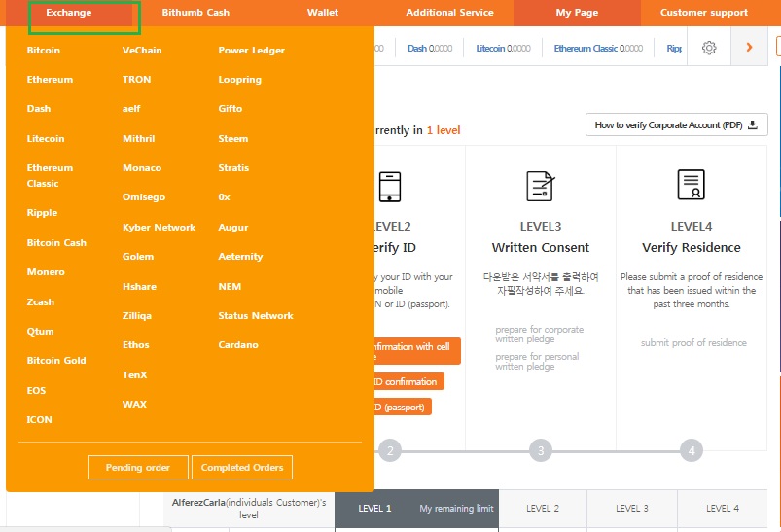The image size is (781, 532).
Task: Choose Gifto in the coin list
Action: (x=231, y=109)
